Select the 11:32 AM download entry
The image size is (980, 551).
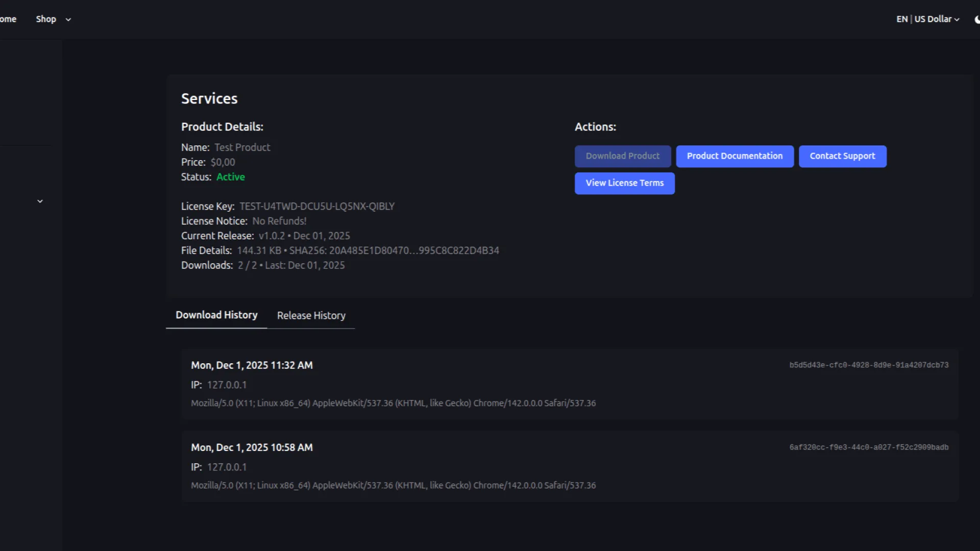click(252, 365)
